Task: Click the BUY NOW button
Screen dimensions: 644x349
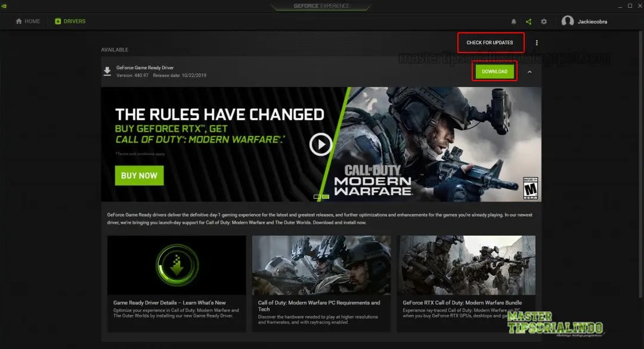Action: [x=139, y=175]
